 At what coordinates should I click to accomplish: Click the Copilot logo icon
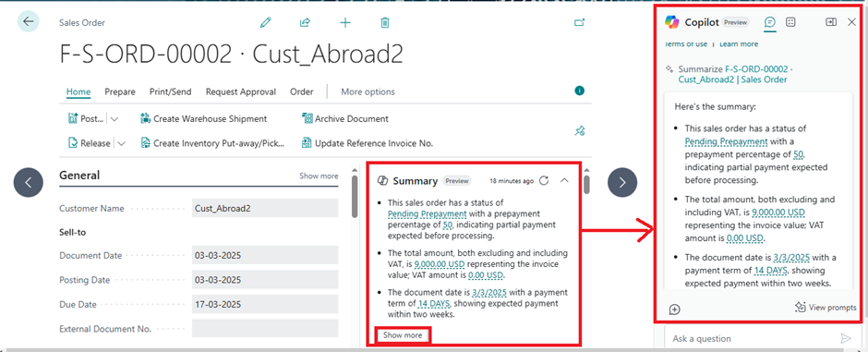[x=672, y=22]
